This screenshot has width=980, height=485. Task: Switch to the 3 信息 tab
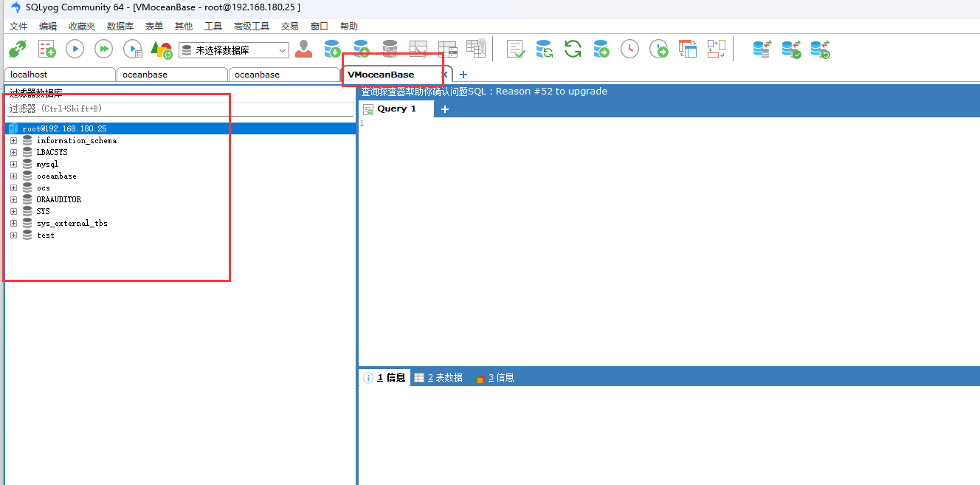tap(494, 377)
